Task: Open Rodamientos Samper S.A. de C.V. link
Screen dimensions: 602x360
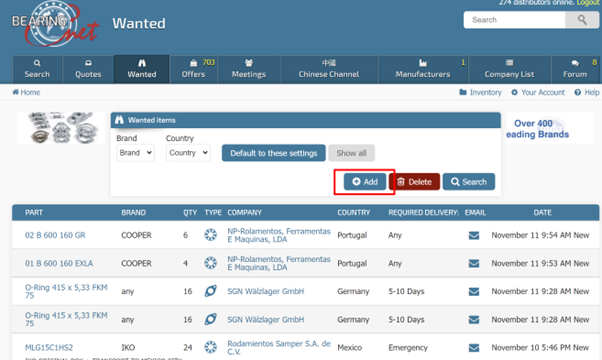Action: click(x=279, y=347)
